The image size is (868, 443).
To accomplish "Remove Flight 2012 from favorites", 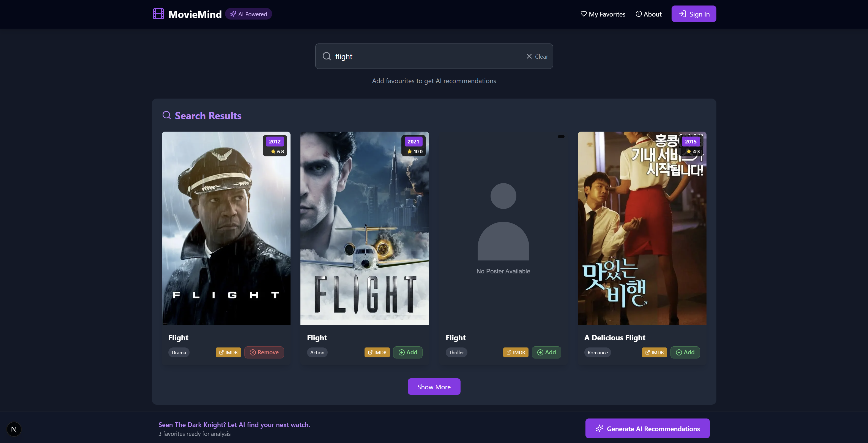I will [x=264, y=352].
